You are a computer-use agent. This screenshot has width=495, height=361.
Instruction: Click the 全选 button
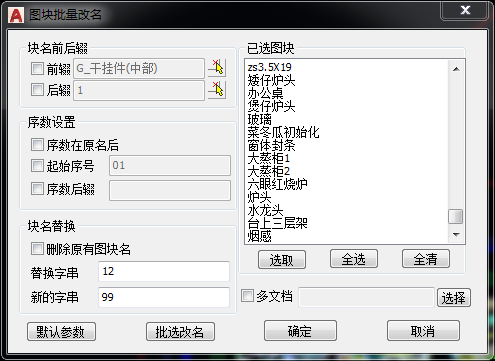(354, 259)
